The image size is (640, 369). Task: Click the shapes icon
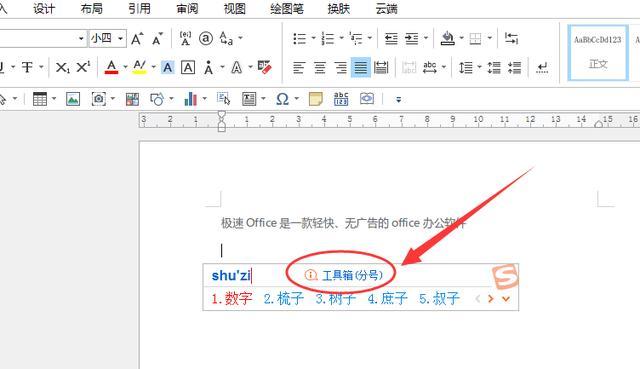click(157, 99)
